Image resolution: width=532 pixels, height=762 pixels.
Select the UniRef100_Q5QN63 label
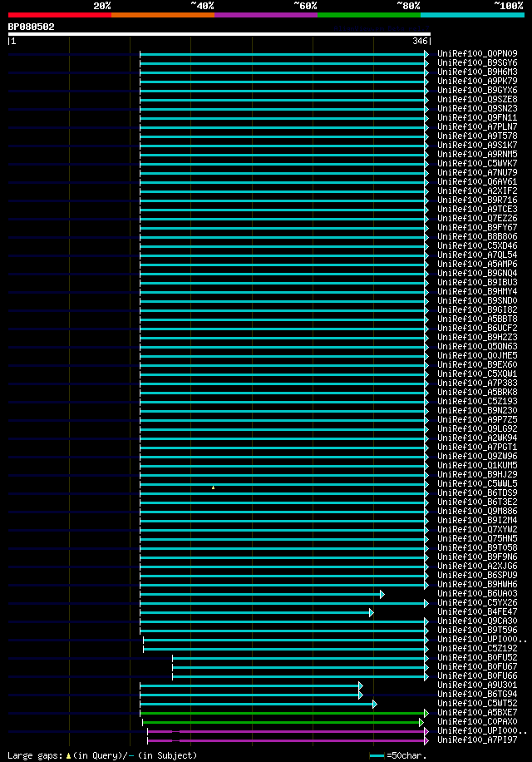477,347
